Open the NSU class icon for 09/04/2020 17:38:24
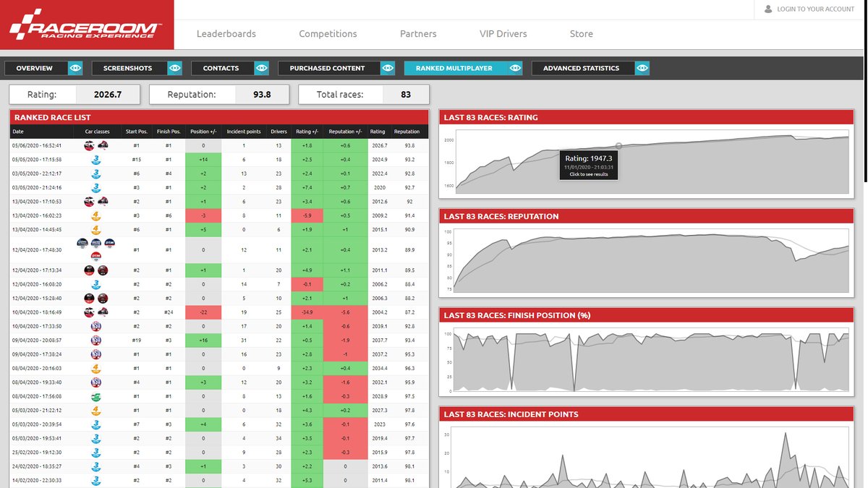Screen dimensions: 868x488 coord(96,354)
